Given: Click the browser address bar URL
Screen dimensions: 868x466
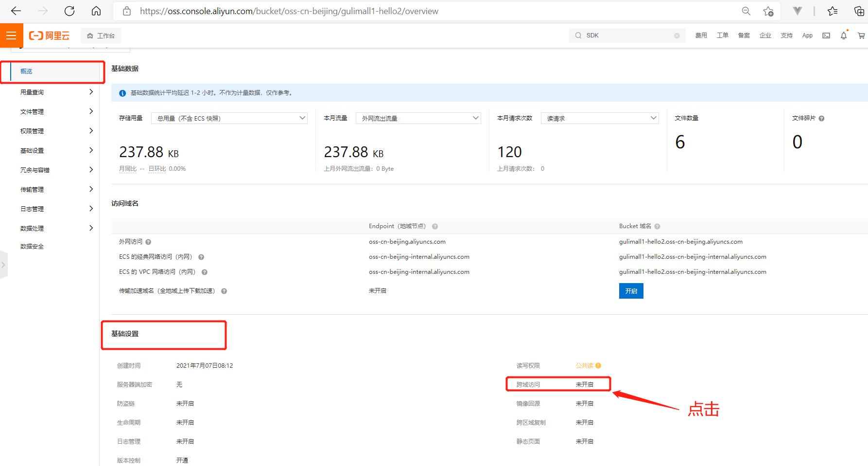Looking at the screenshot, I should [289, 11].
